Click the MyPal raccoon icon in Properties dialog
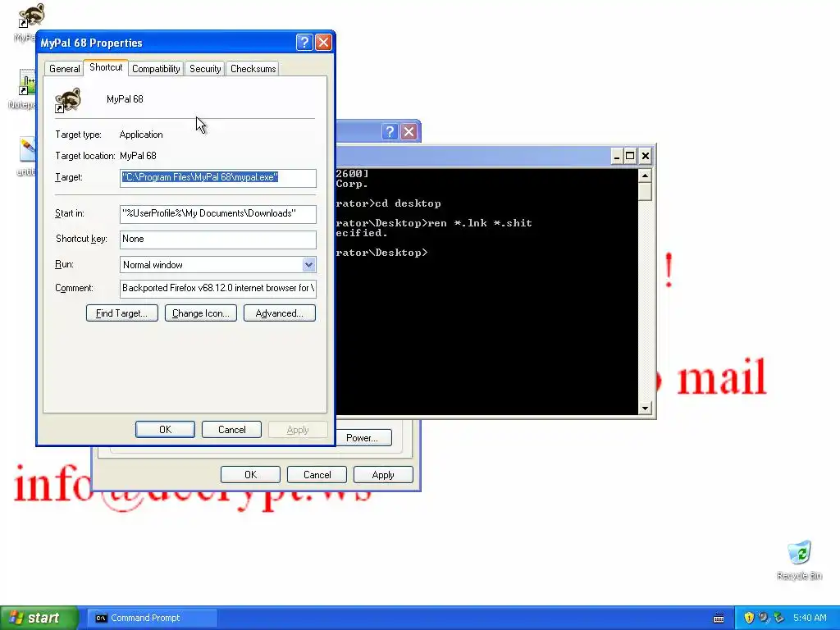 pos(67,100)
